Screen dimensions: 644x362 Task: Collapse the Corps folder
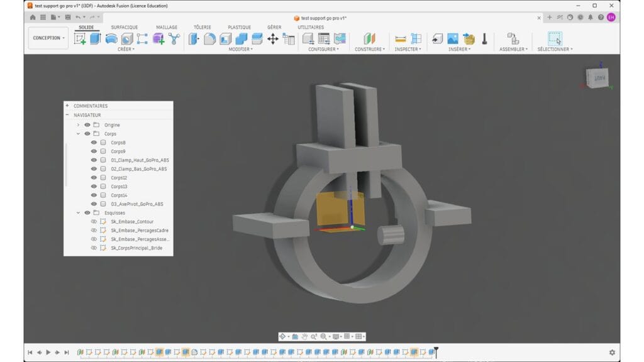point(78,134)
